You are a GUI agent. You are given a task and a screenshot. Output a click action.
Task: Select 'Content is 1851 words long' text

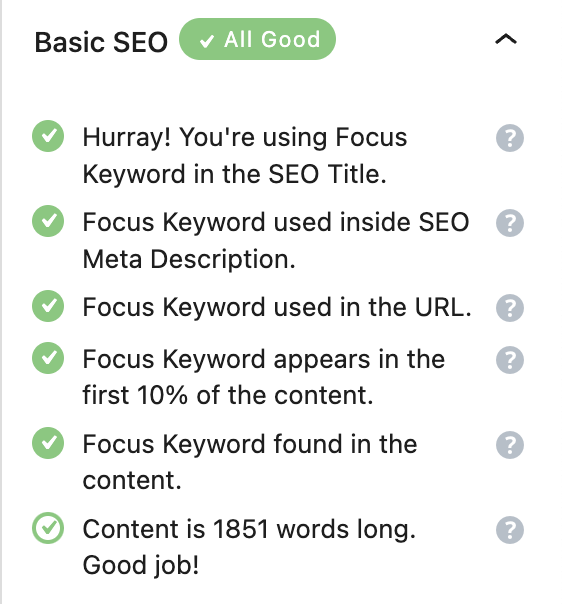(x=249, y=529)
